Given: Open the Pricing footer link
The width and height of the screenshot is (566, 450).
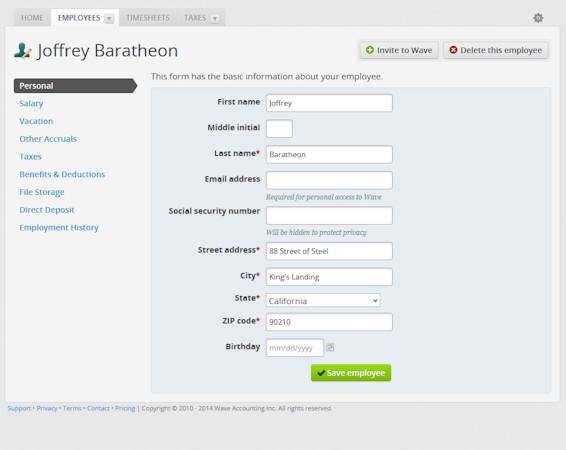Looking at the screenshot, I should tap(125, 408).
